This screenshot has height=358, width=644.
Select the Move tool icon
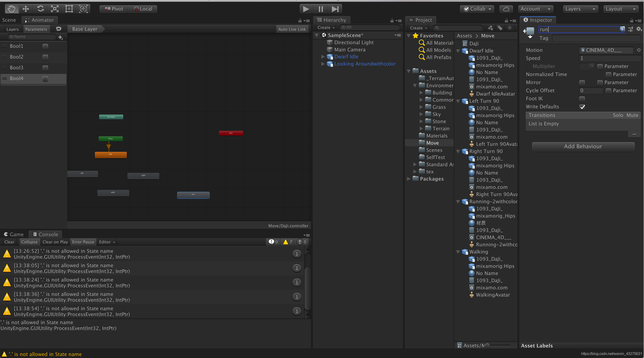click(26, 9)
